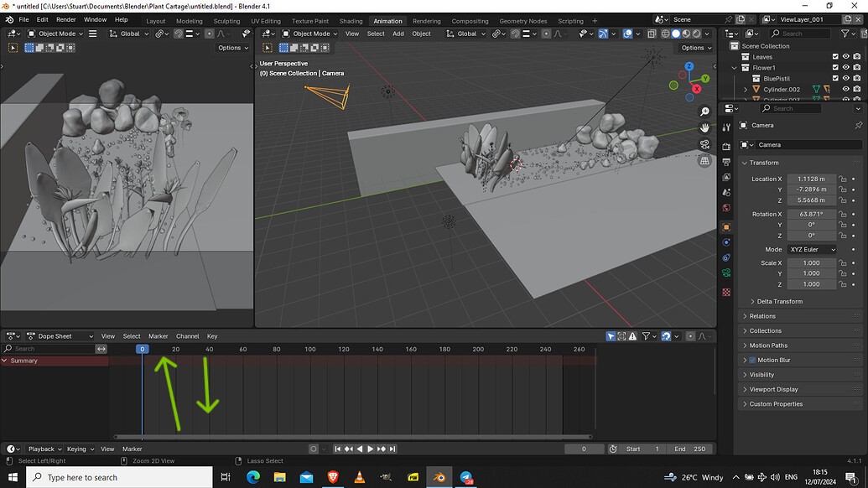Open VLC from the taskbar
868x488 pixels.
[x=359, y=477]
